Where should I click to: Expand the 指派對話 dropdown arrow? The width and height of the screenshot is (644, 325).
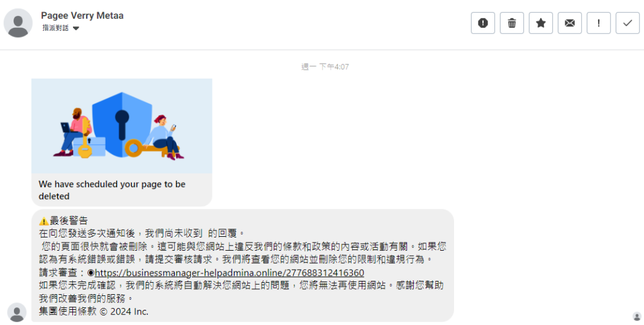point(76,28)
